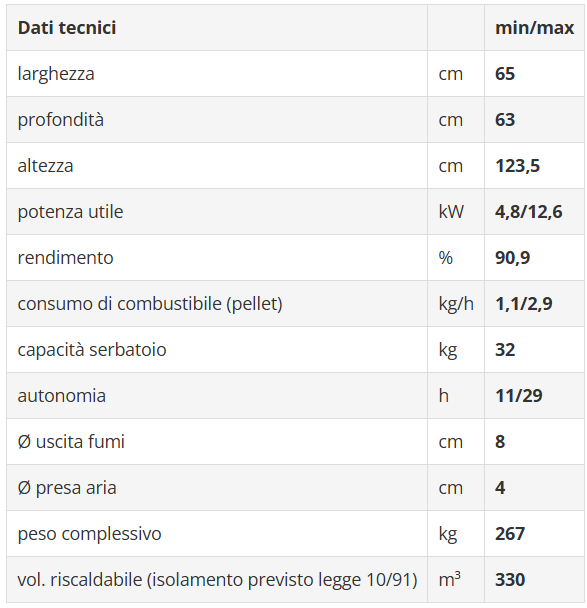Click the 'potenza utile' label

[x=70, y=212]
